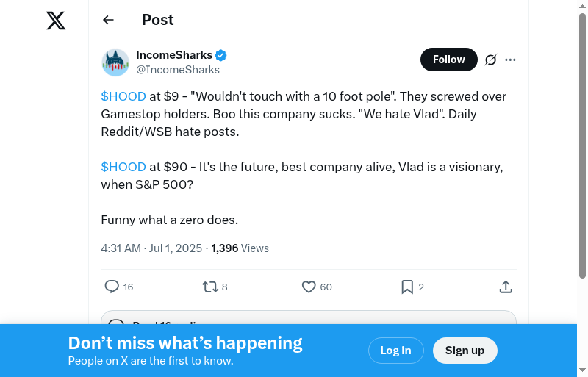Go back using the left arrow
This screenshot has height=377, width=588.
tap(109, 21)
